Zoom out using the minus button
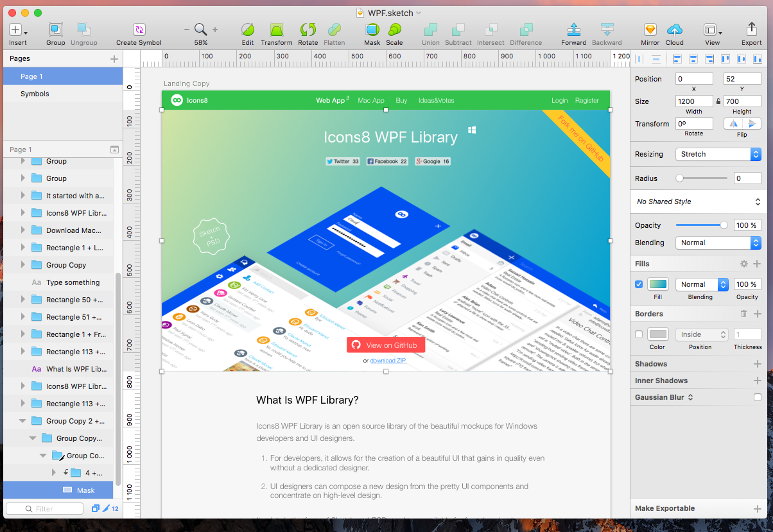The image size is (773, 532). 187,30
